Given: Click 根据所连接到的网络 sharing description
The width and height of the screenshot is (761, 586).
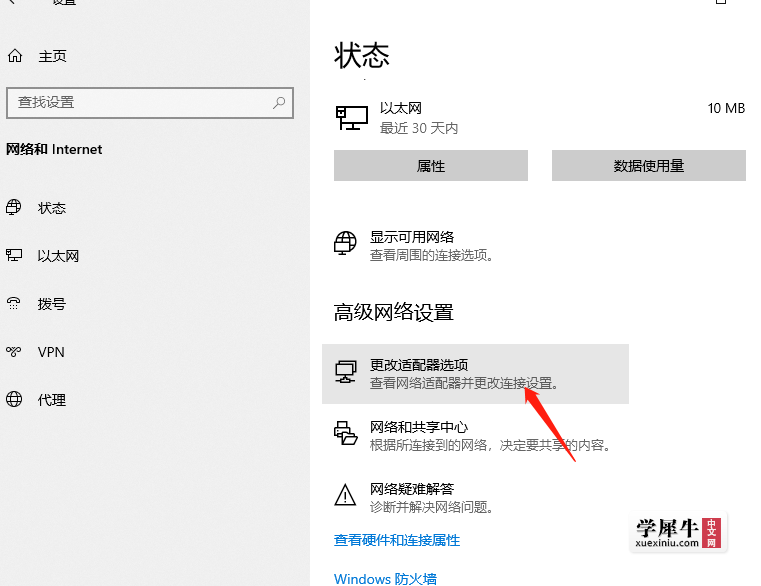Looking at the screenshot, I should (490, 445).
